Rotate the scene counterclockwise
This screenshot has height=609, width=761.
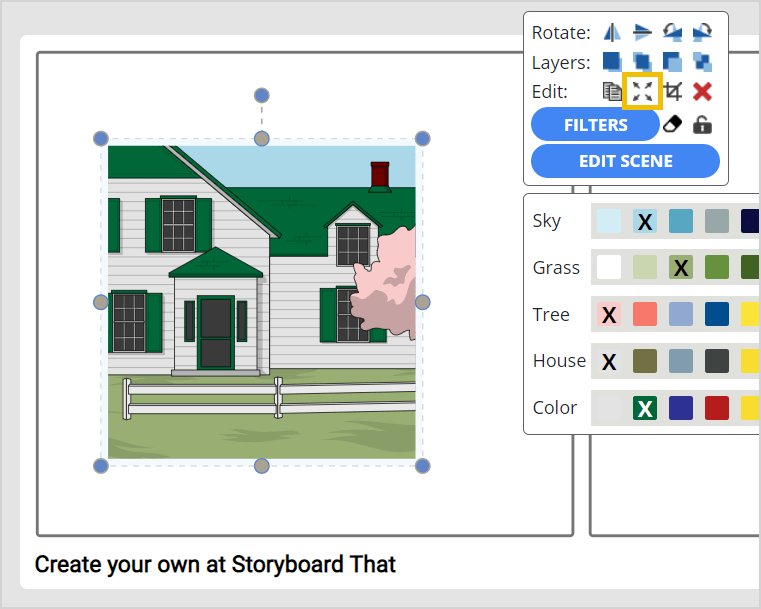[x=672, y=33]
